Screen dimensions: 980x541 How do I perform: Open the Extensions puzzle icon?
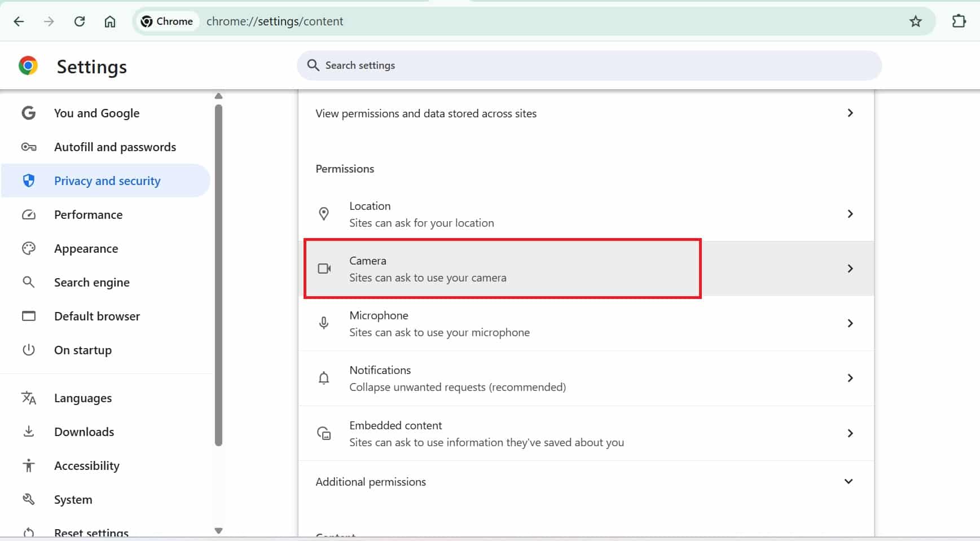click(x=959, y=21)
